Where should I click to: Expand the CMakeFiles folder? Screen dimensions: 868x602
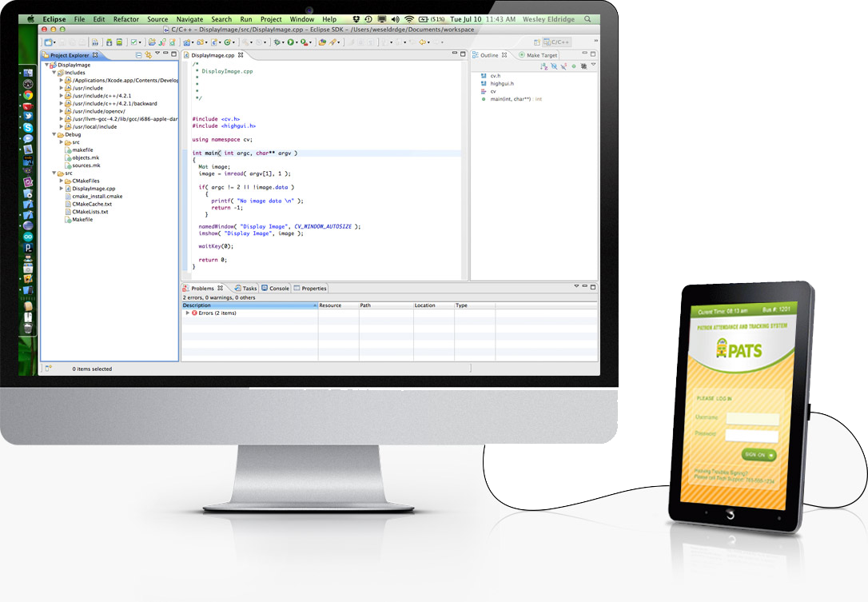62,181
